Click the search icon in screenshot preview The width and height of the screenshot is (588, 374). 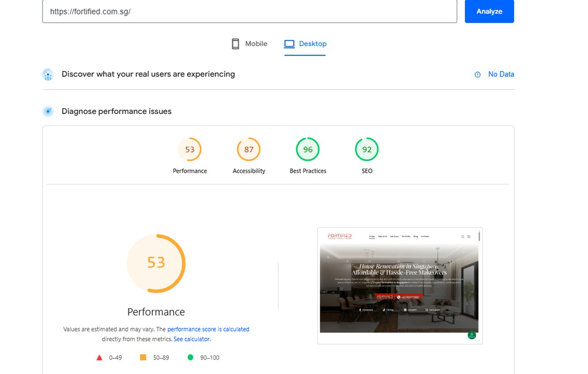pyautogui.click(x=463, y=237)
